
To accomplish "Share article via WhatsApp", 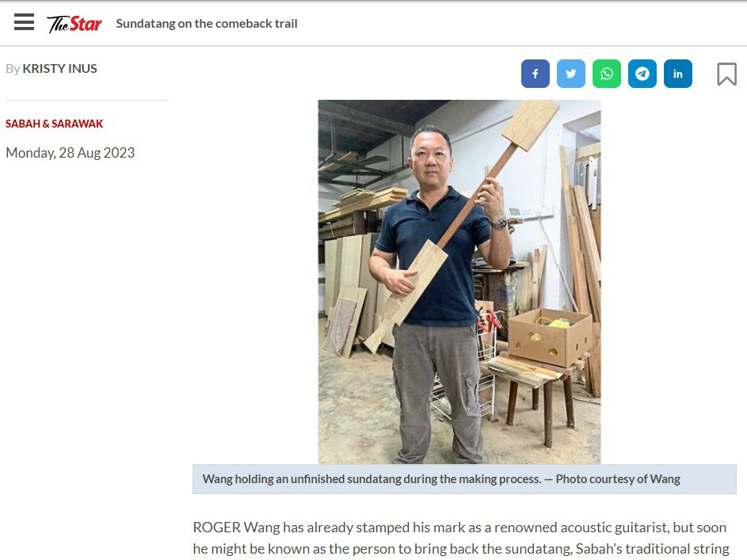I will (x=607, y=74).
